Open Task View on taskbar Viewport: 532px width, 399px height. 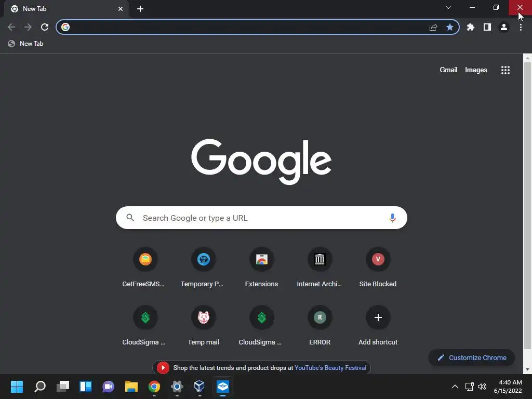click(x=63, y=387)
